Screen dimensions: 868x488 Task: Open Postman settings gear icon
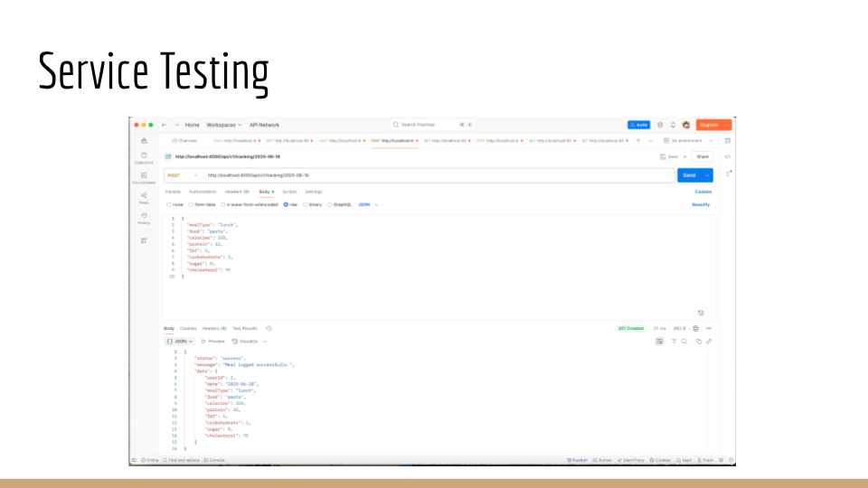pyautogui.click(x=661, y=125)
